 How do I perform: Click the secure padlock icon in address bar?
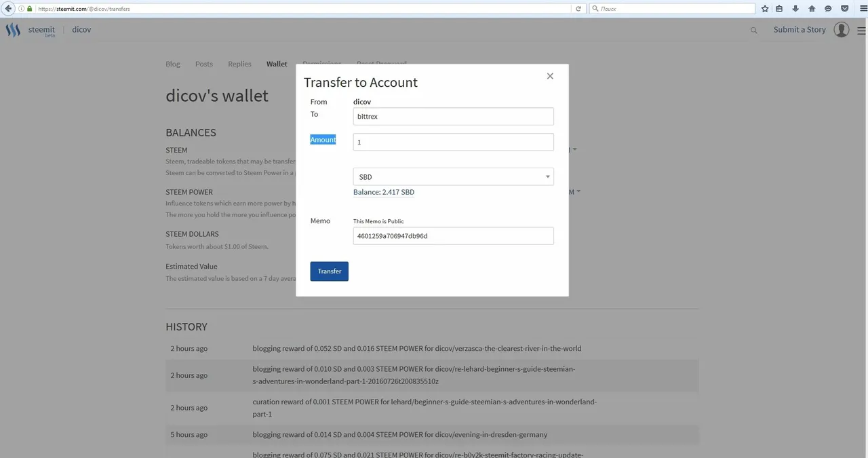(29, 9)
